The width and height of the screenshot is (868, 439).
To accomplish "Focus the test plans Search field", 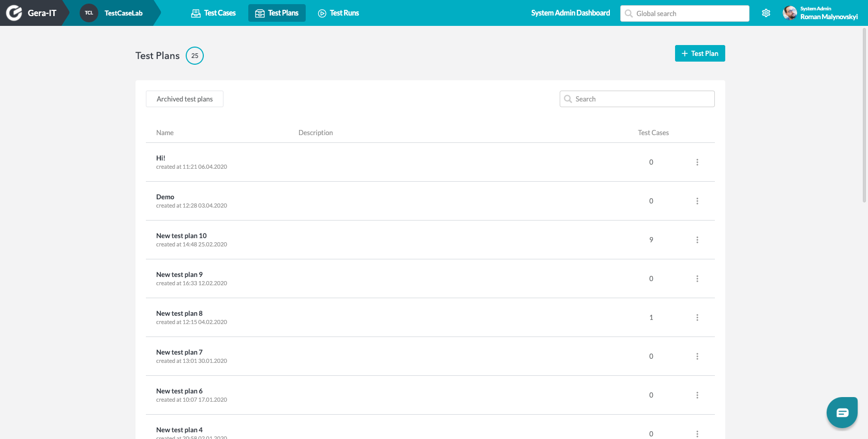I will [x=637, y=99].
